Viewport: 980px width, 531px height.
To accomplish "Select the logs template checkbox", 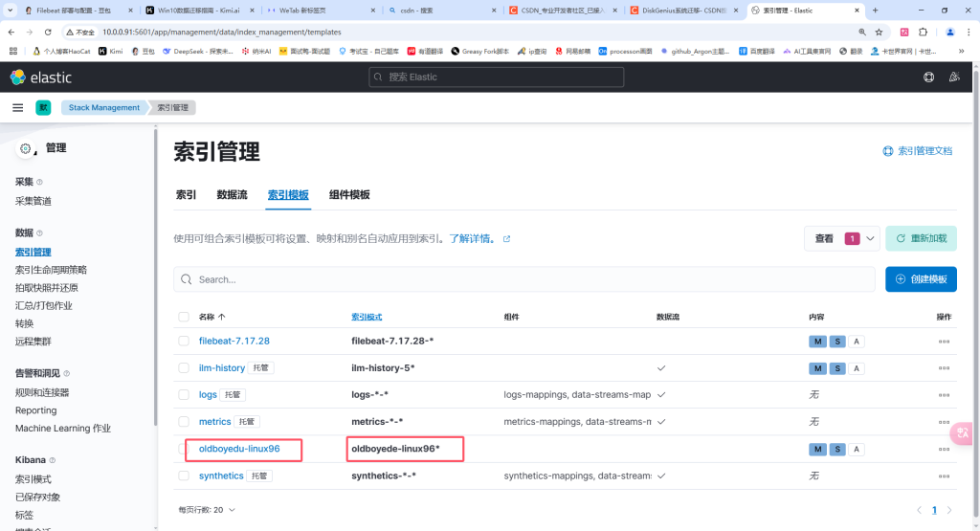I will [x=184, y=395].
